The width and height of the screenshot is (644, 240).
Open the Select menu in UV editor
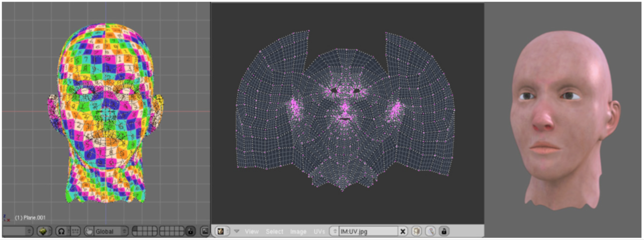(274, 232)
